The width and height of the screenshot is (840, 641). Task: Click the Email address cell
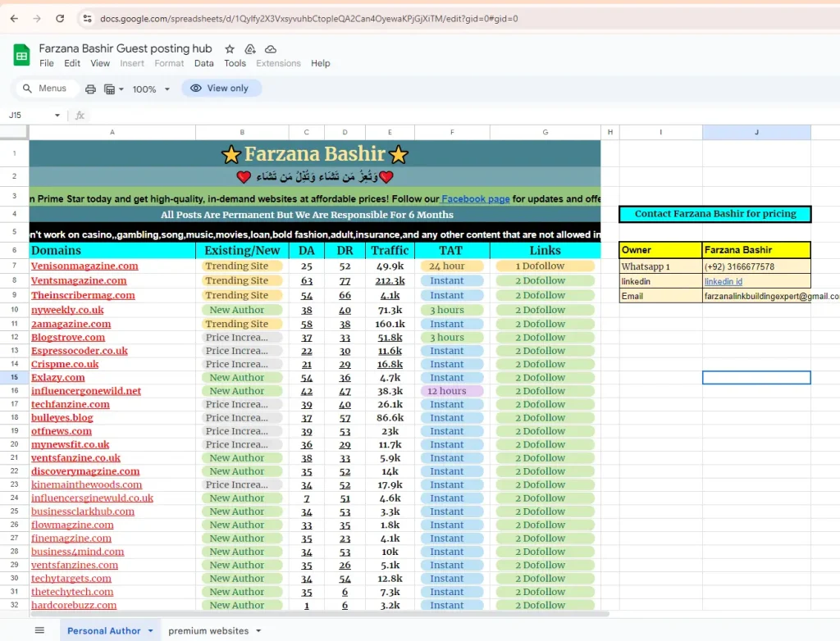pyautogui.click(x=756, y=296)
